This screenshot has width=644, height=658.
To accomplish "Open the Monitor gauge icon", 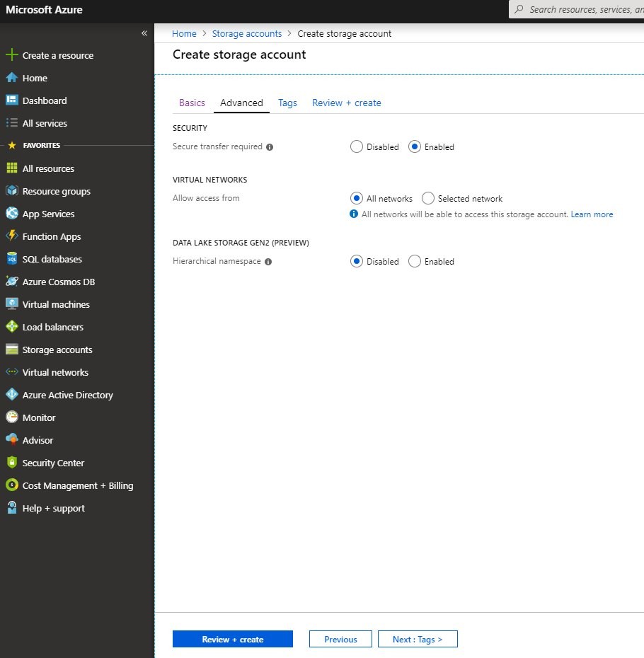I will (11, 417).
